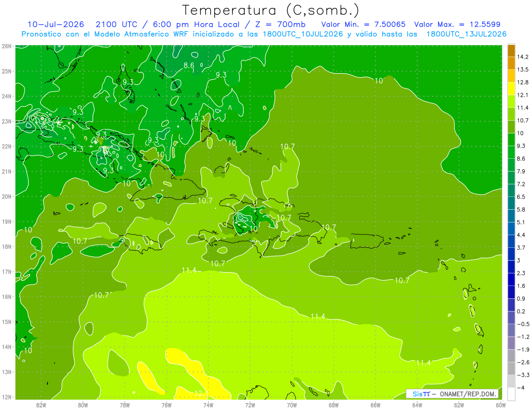Viewport: 532px width, 411px height.
Task: Click the 12.1 contour label on the map
Action: pyautogui.click(x=201, y=393)
